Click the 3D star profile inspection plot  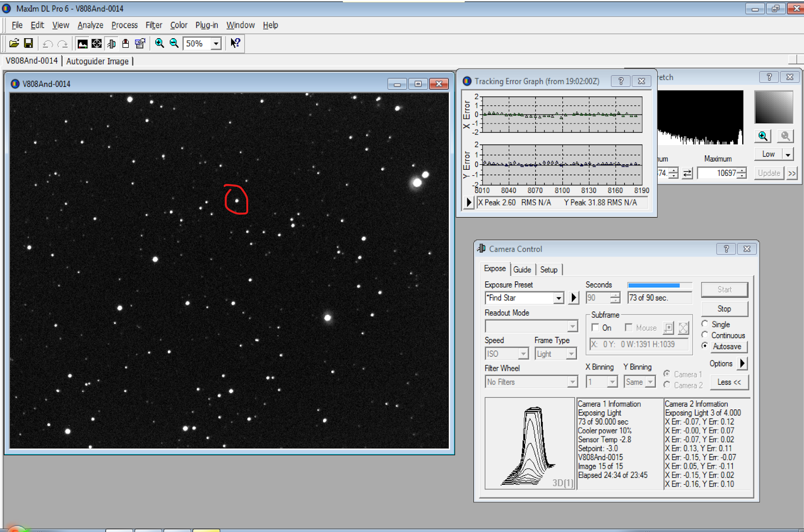point(530,444)
